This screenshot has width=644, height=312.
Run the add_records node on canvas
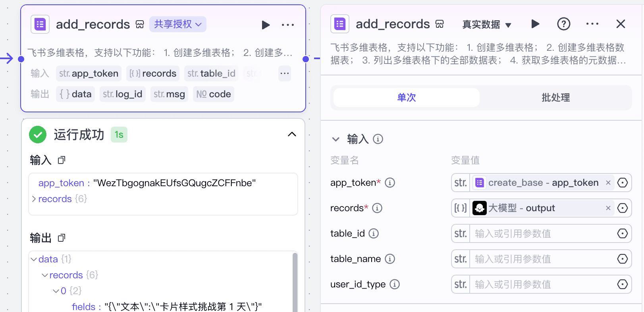(x=266, y=25)
